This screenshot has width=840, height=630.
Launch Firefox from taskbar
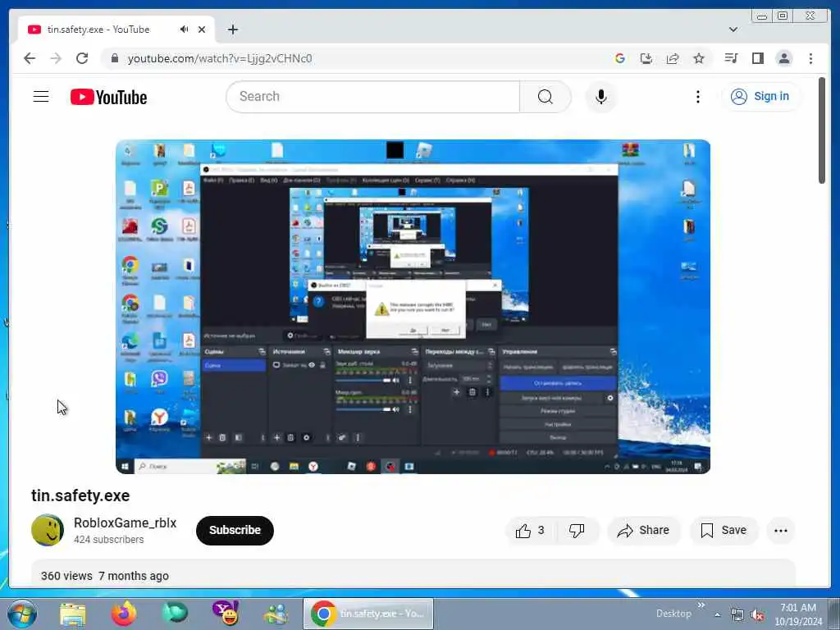pos(124,614)
